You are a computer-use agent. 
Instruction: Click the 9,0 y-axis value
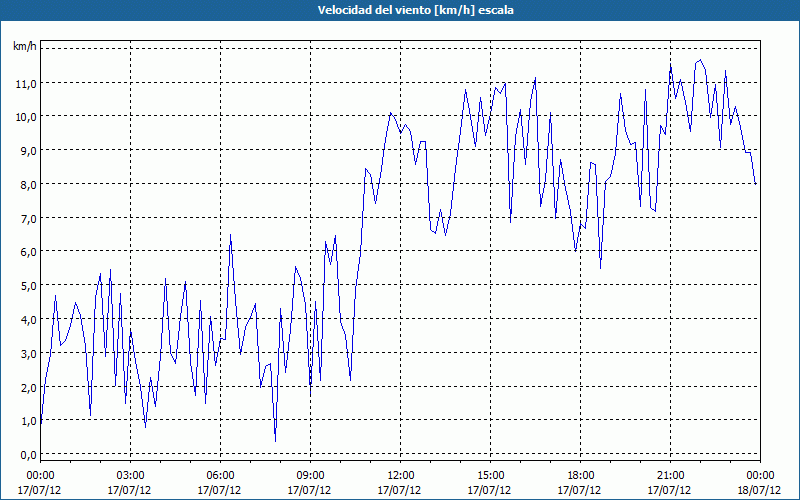coord(28,151)
